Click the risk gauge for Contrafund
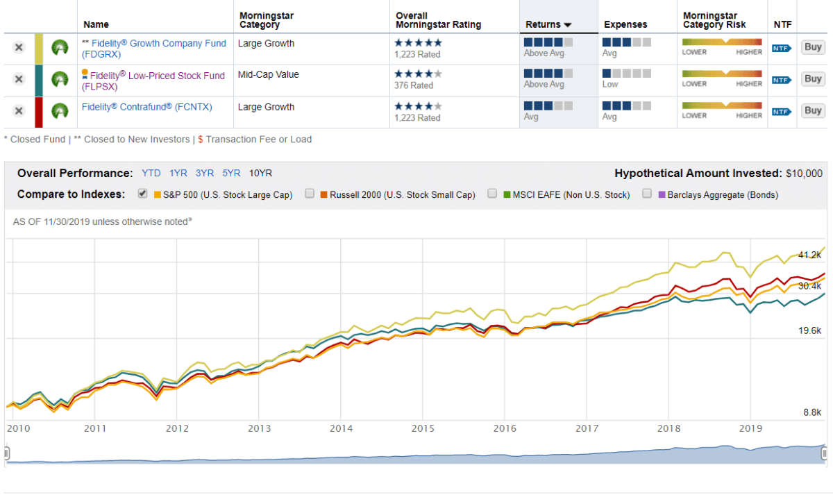The image size is (833, 504). tap(722, 106)
